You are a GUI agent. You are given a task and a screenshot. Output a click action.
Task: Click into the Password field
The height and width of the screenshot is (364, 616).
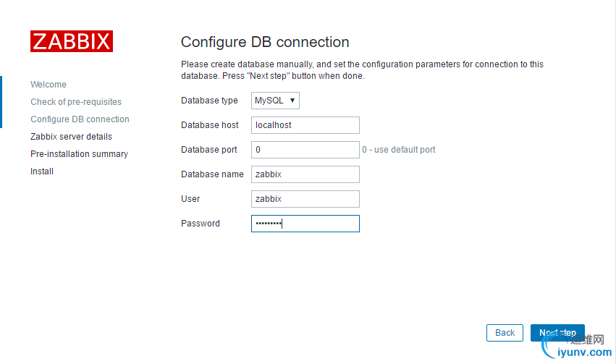305,224
